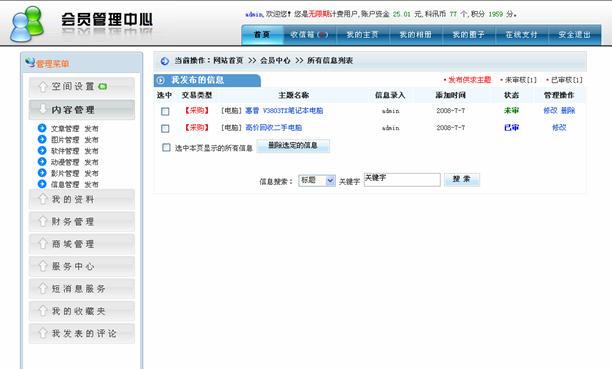Click the 安全退出 navigation tab
The image size is (612, 369).
(575, 35)
